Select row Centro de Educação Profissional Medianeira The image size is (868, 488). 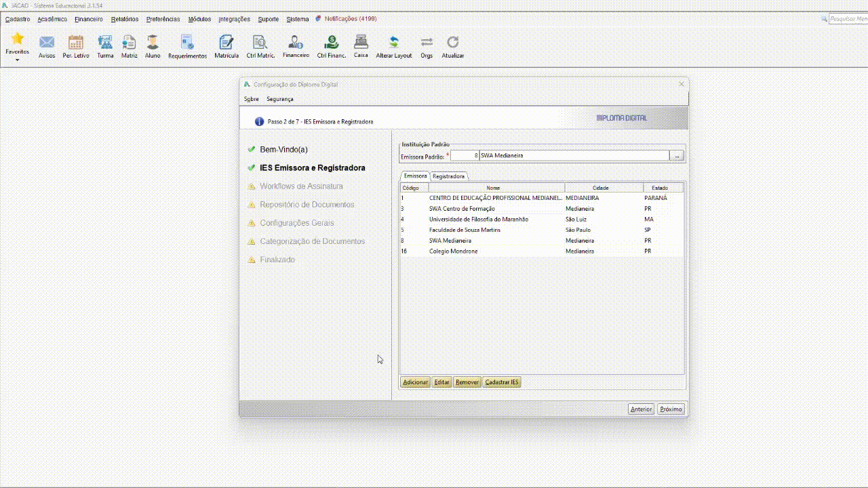(542, 198)
